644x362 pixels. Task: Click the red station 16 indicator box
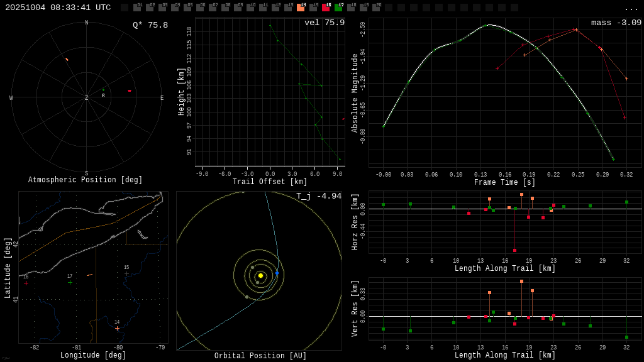[x=326, y=8]
